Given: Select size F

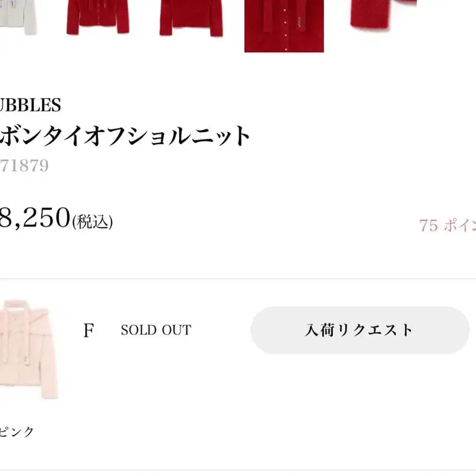Looking at the screenshot, I should (88, 331).
